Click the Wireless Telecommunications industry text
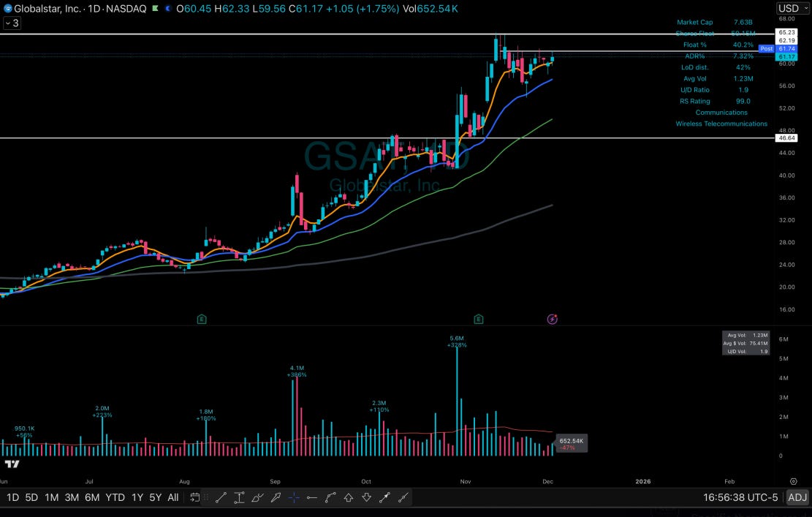The height and width of the screenshot is (517, 812). (721, 124)
